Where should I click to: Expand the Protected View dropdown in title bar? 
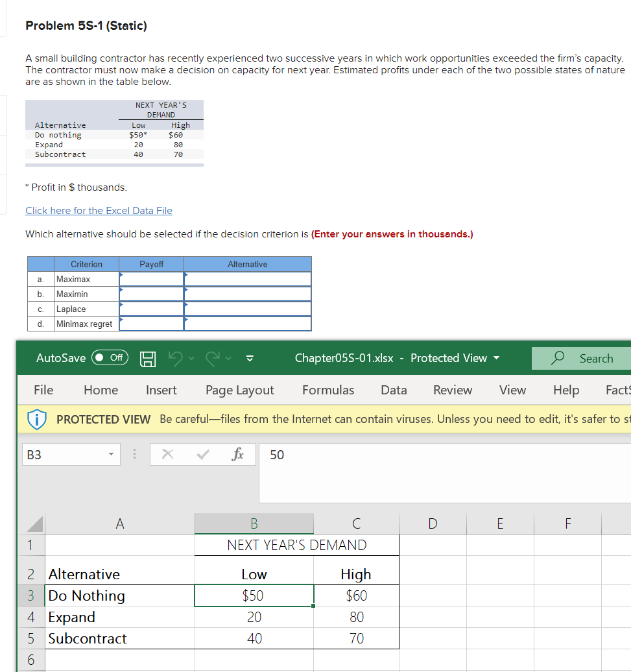497,357
